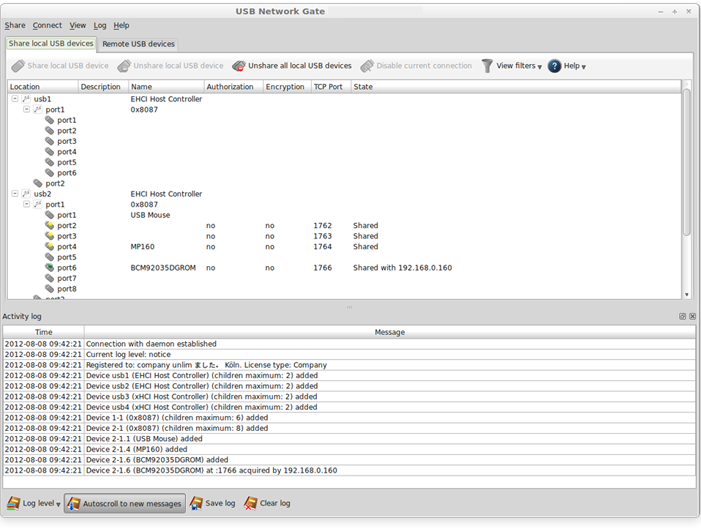Open the Log level dropdown

[x=34, y=504]
